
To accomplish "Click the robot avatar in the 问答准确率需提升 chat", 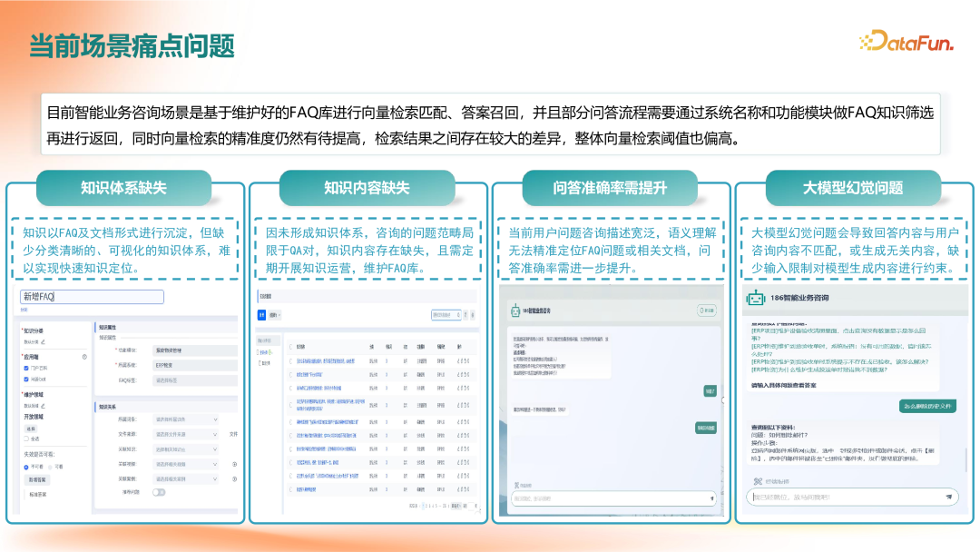I will coord(515,310).
